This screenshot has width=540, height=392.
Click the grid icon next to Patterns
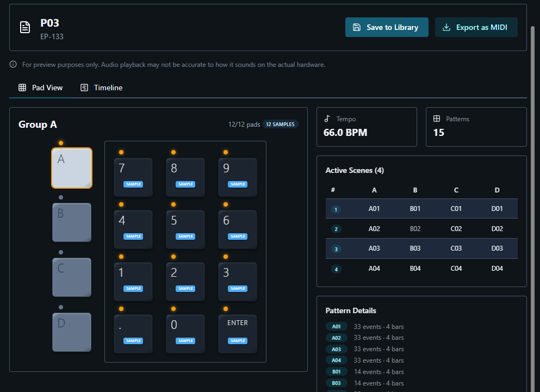[437, 119]
